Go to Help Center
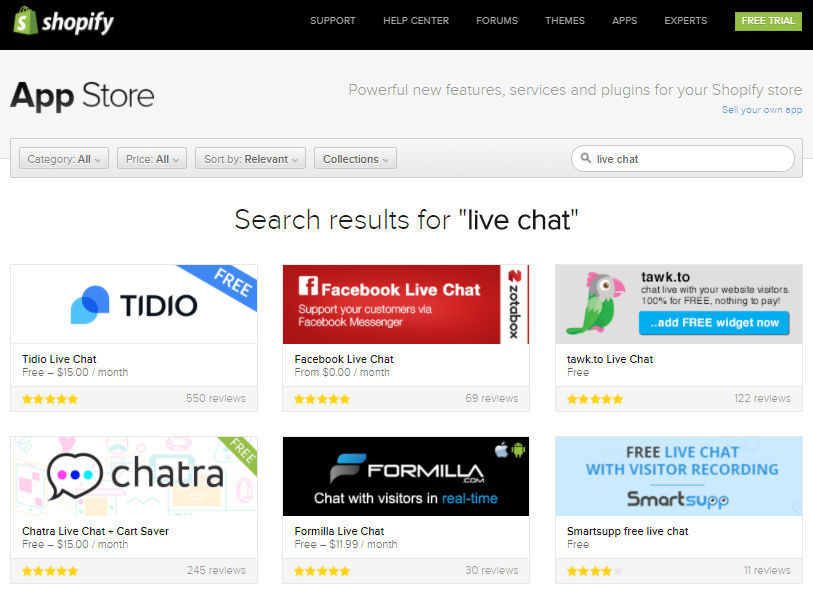This screenshot has width=813, height=597. pos(416,21)
